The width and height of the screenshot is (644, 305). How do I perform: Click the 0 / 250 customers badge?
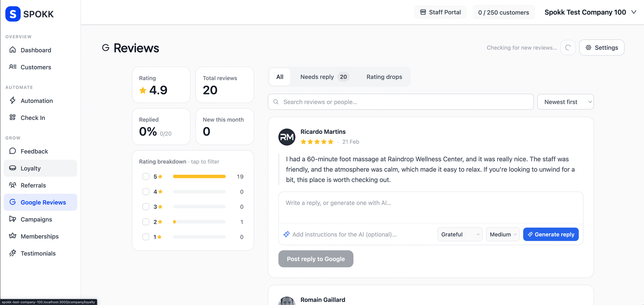pos(504,12)
